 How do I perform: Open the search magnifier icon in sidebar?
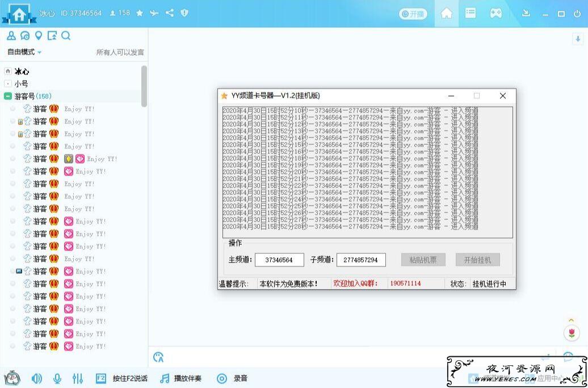point(66,36)
